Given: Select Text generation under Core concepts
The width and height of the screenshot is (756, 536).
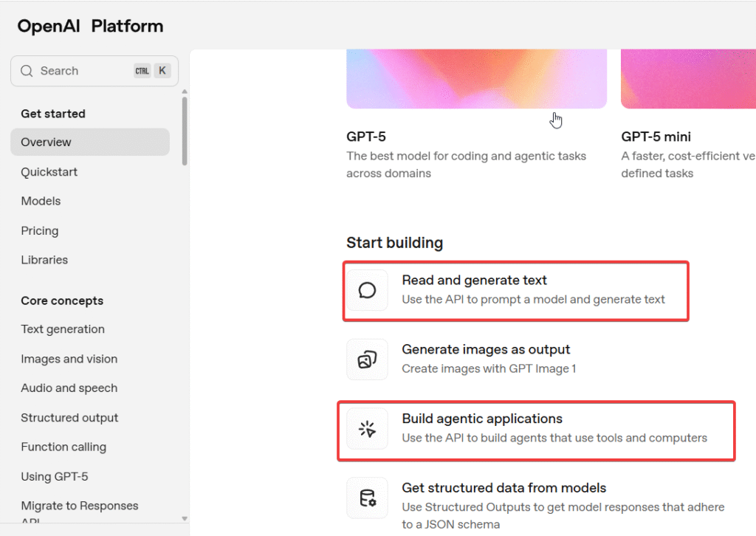Looking at the screenshot, I should point(63,329).
